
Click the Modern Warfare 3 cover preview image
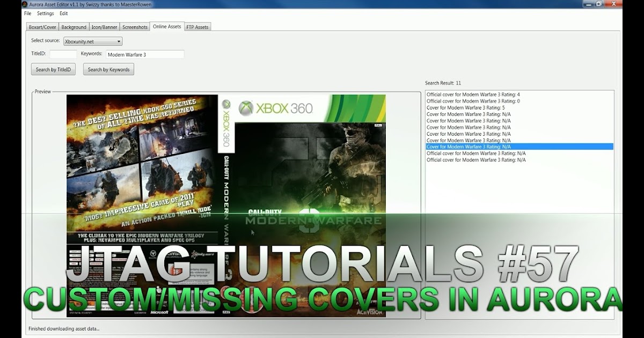[226, 205]
